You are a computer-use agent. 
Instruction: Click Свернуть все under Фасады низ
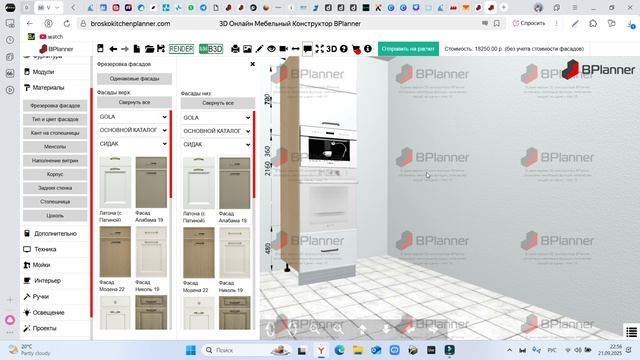(218, 103)
